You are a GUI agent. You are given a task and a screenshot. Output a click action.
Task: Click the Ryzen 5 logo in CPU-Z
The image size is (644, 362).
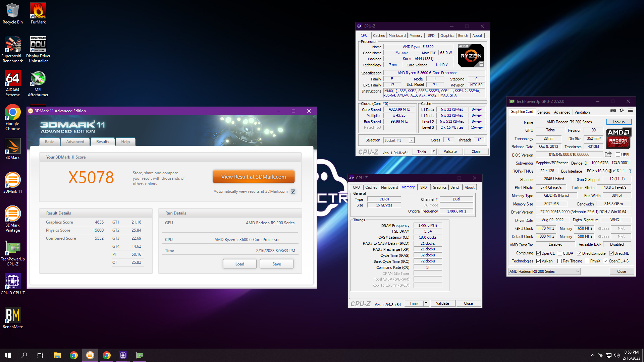point(471,56)
